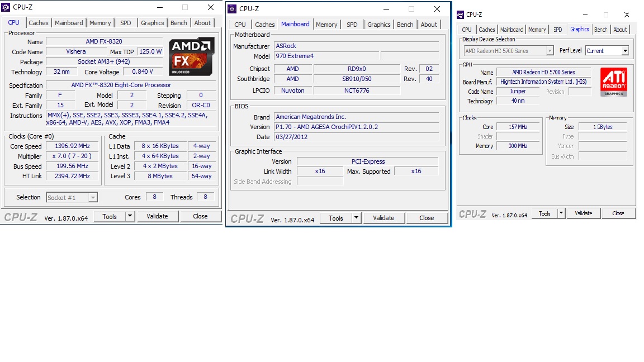The height and width of the screenshot is (362, 644).
Task: Open the Caches tab in the middle window
Action: coord(265,25)
